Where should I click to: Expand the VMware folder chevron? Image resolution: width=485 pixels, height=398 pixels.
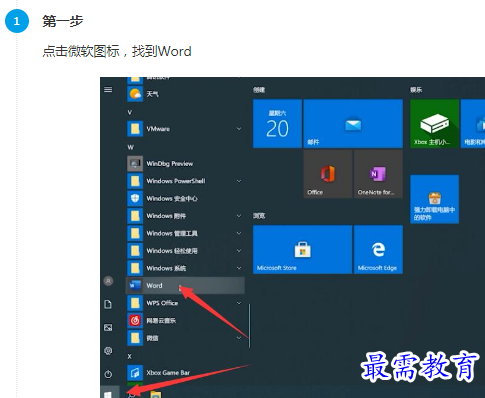click(x=239, y=129)
